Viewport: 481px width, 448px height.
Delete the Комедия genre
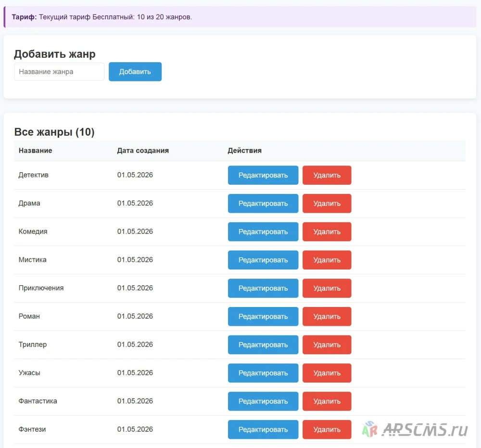(x=327, y=231)
